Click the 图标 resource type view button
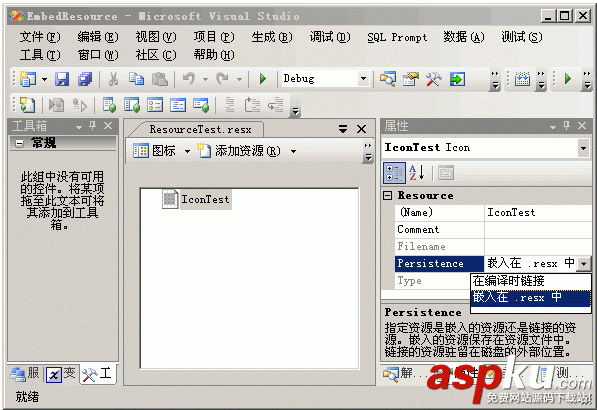This screenshot has width=597, height=410. [x=154, y=151]
